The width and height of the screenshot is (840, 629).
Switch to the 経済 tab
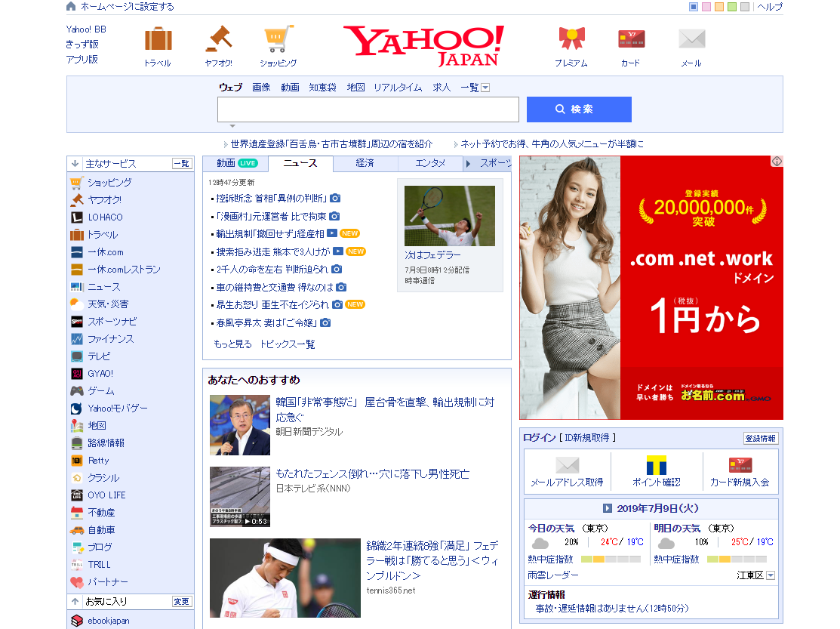365,163
